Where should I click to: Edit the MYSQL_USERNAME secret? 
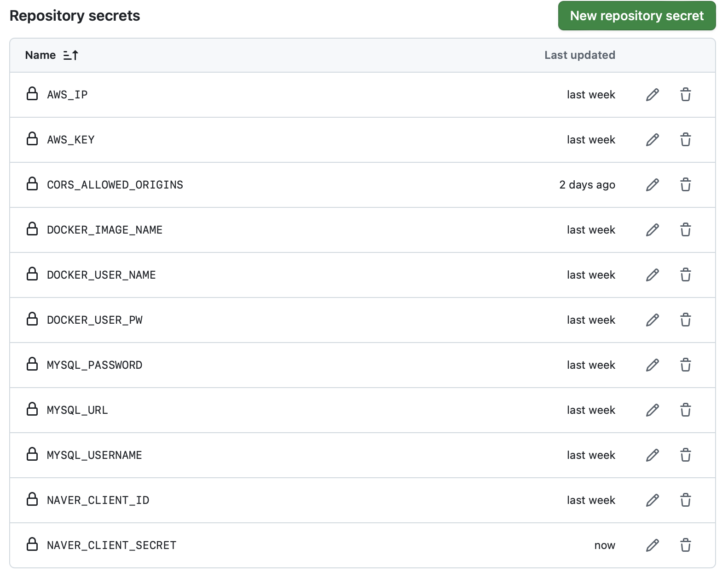pyautogui.click(x=653, y=455)
